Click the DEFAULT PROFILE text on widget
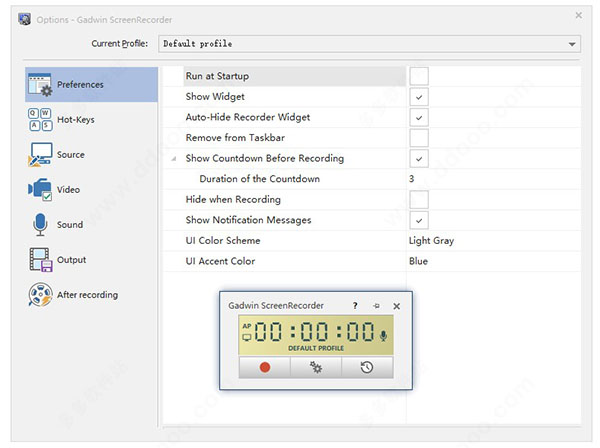Image resolution: width=600 pixels, height=448 pixels. [316, 348]
